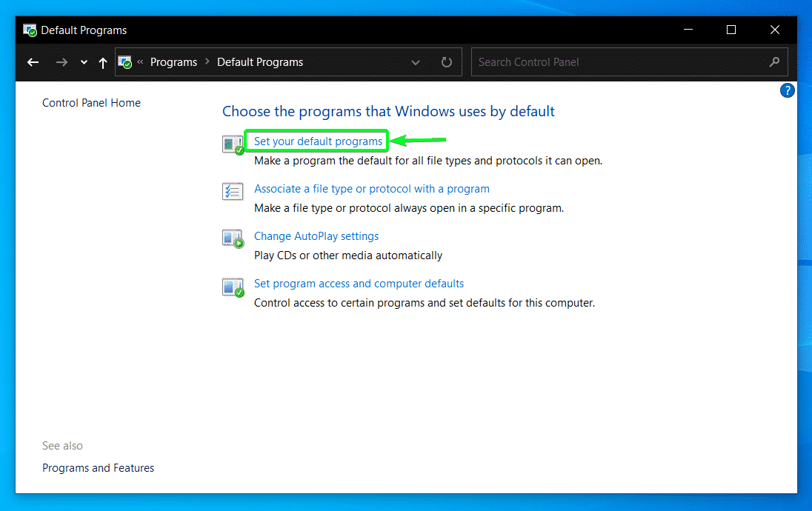Click the Set your default programs icon
812x511 pixels.
[x=233, y=144]
